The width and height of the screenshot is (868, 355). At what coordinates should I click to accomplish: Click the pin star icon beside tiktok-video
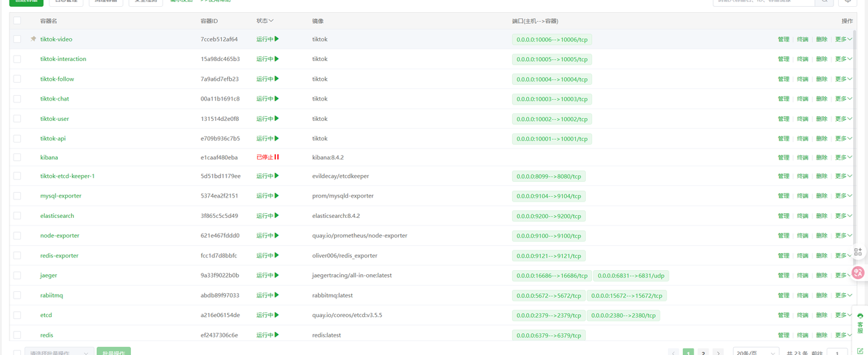(x=33, y=39)
